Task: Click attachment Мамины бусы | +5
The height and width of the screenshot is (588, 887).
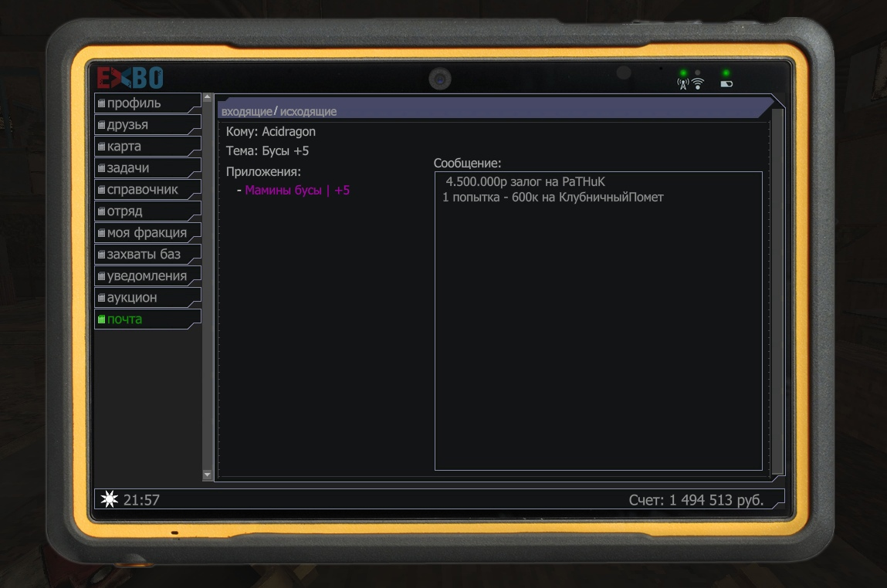Action: pyautogui.click(x=297, y=190)
